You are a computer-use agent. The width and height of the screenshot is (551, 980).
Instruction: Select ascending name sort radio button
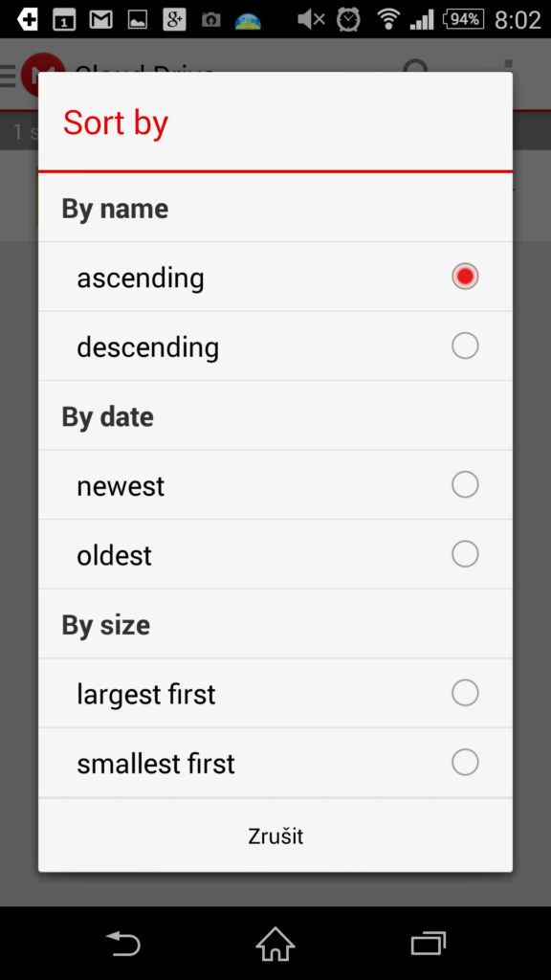tap(465, 277)
